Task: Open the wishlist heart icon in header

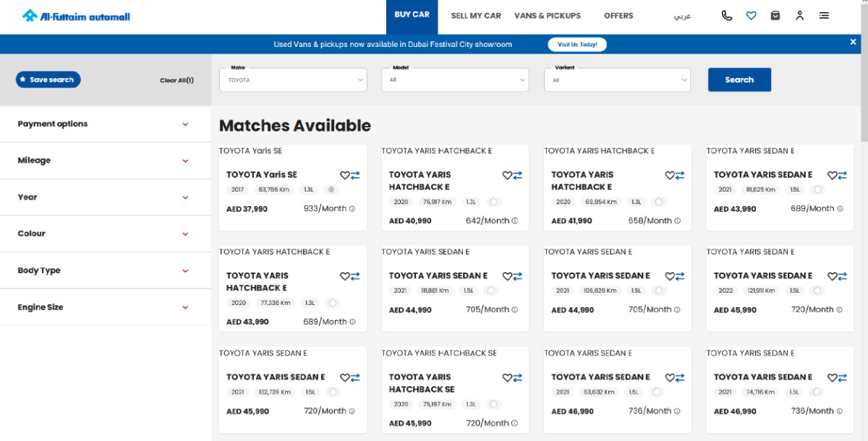Action: (x=751, y=15)
